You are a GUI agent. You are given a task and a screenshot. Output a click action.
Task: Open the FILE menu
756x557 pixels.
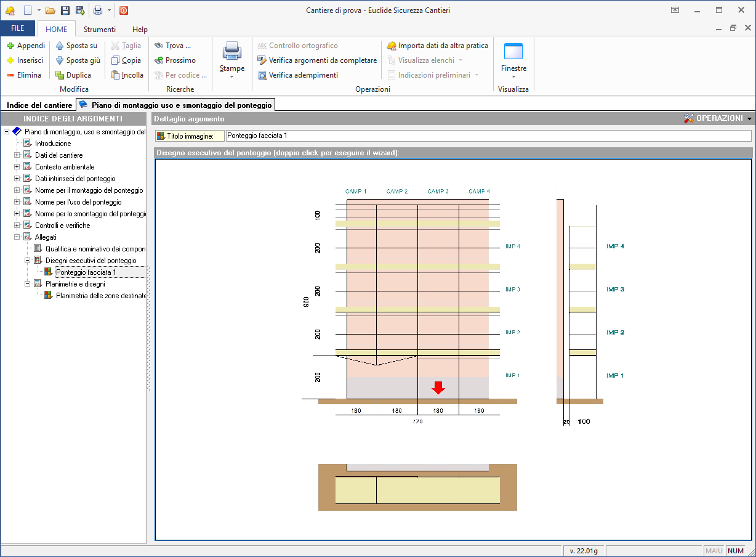click(18, 29)
